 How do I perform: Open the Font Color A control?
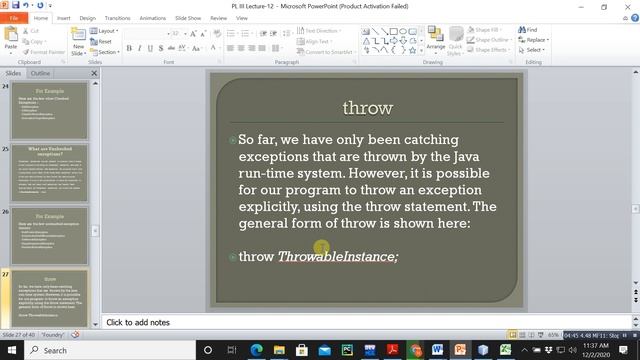click(213, 48)
